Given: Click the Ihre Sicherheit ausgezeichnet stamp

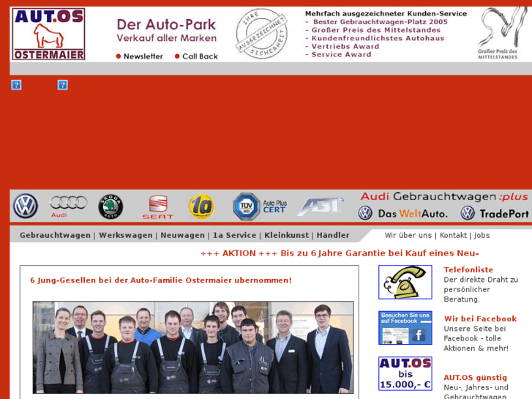Looking at the screenshot, I should tap(261, 34).
